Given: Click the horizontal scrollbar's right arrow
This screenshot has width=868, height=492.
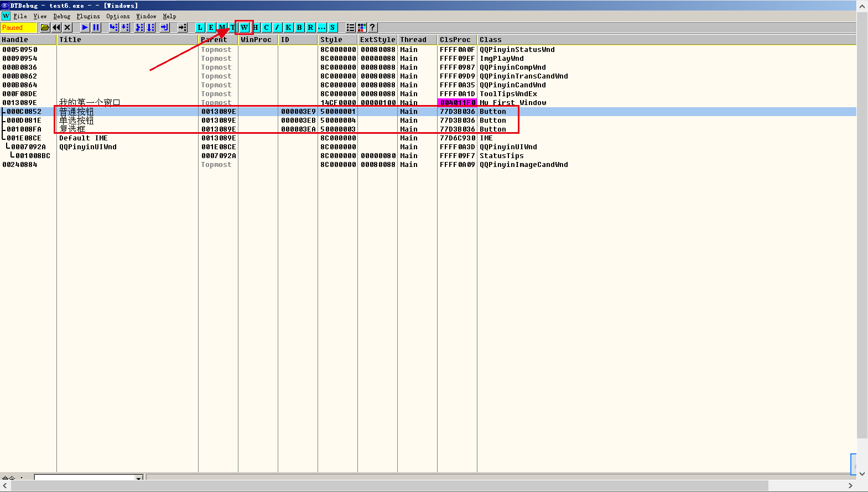Looking at the screenshot, I should pyautogui.click(x=851, y=485).
